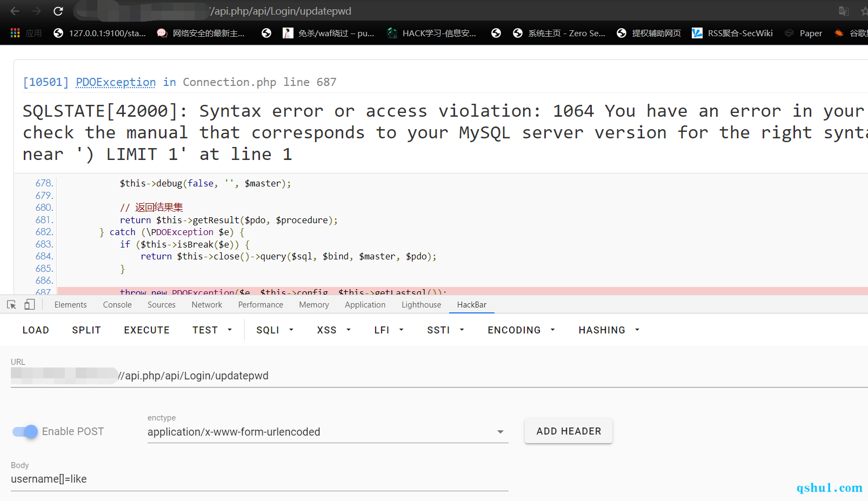Click the ADD HEADER button
The height and width of the screenshot is (501, 868).
tap(569, 431)
